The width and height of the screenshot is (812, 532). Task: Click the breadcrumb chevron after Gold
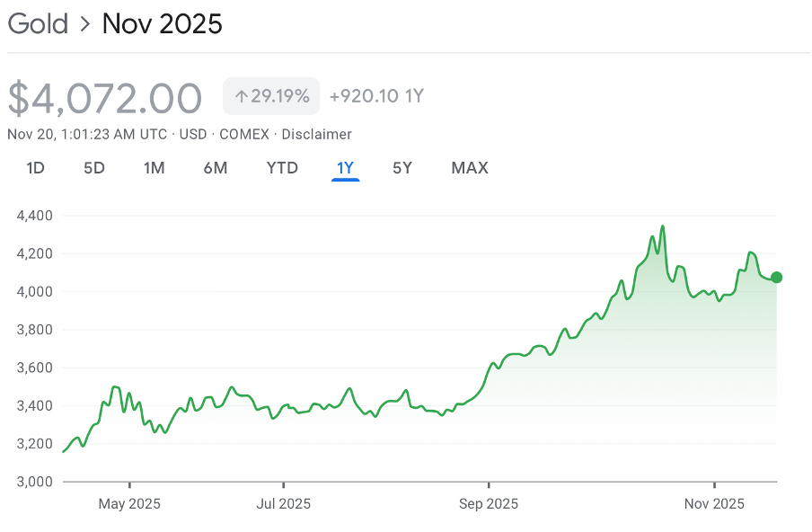tap(85, 24)
